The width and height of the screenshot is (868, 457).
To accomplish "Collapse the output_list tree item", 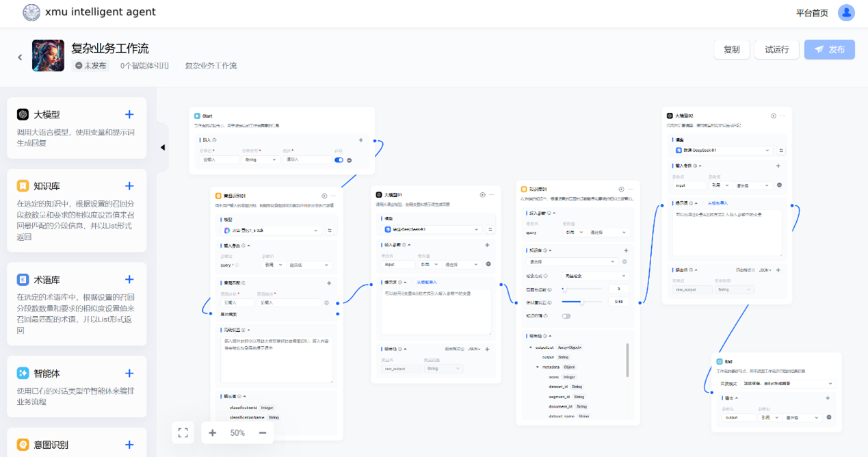I will (531, 348).
